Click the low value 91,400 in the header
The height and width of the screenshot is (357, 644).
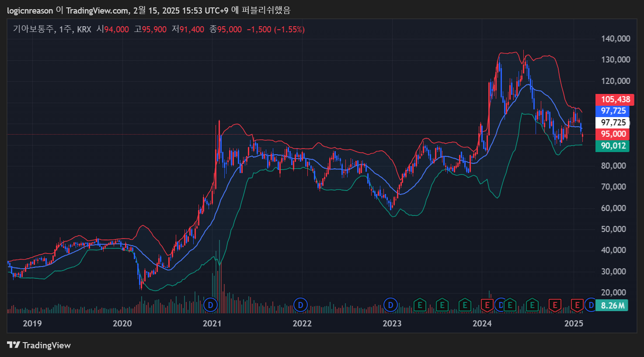(192, 29)
